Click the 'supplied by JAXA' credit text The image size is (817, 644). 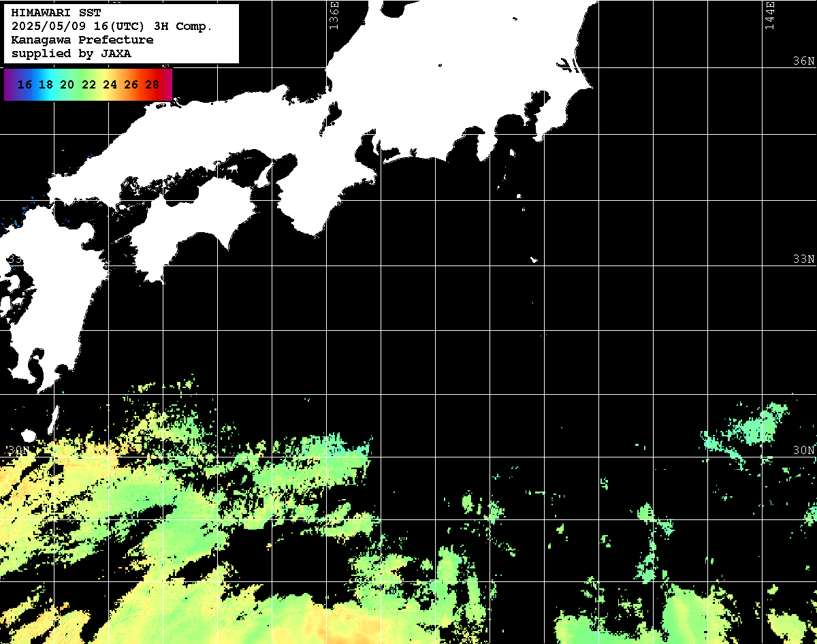pyautogui.click(x=71, y=53)
